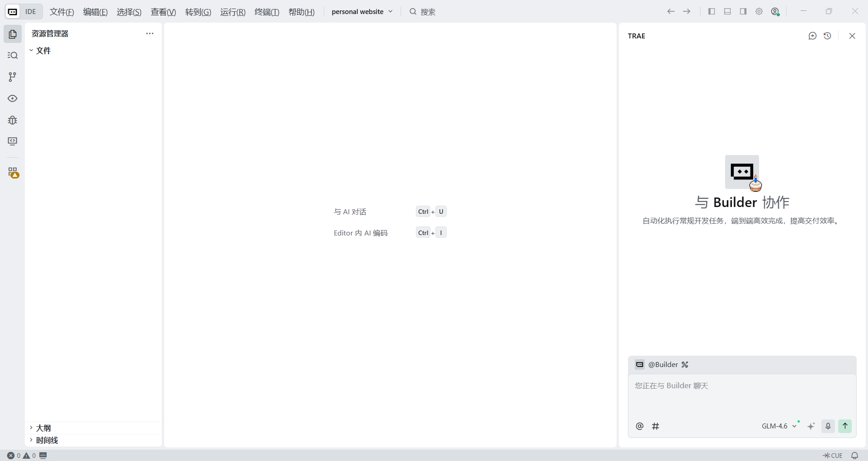This screenshot has width=868, height=461.
Task: Expand the 大纲 outline section
Action: tap(43, 428)
